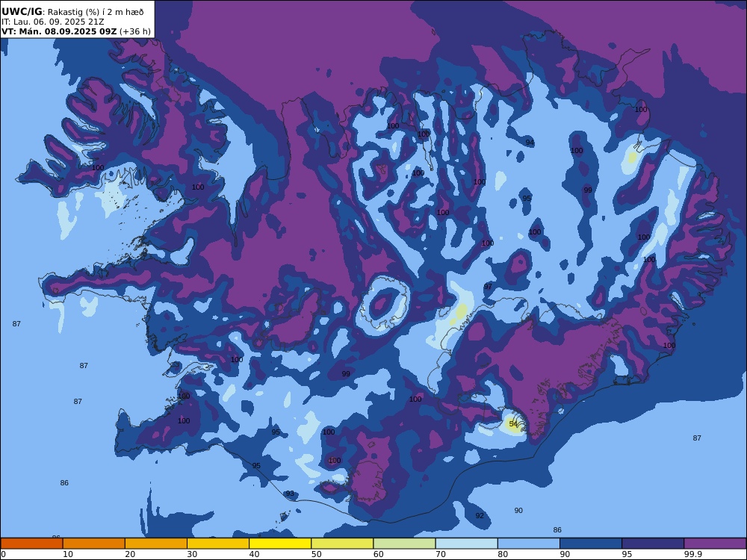The image size is (747, 560).
Task: Pick the purple legend swatch above 99.9
Action: 715,544
